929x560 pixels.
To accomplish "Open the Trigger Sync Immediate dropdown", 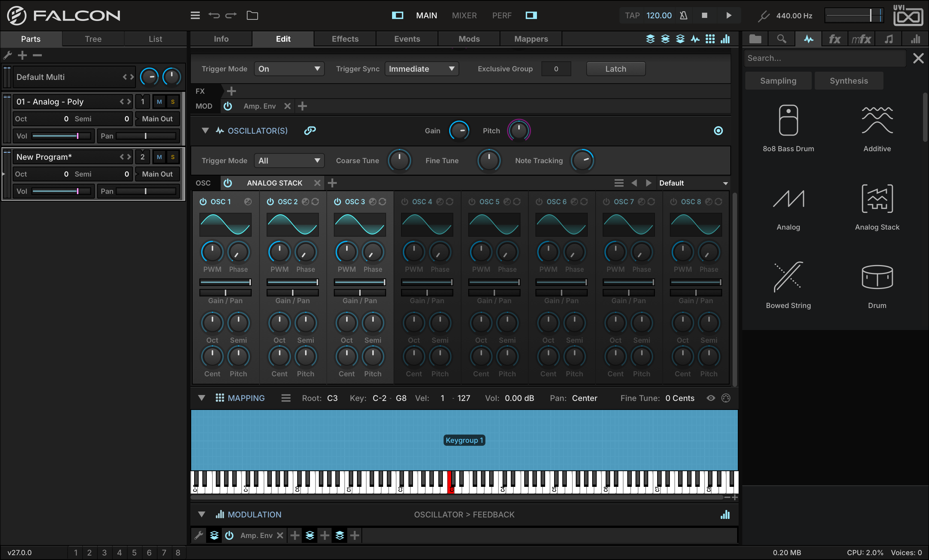I will pyautogui.click(x=422, y=69).
